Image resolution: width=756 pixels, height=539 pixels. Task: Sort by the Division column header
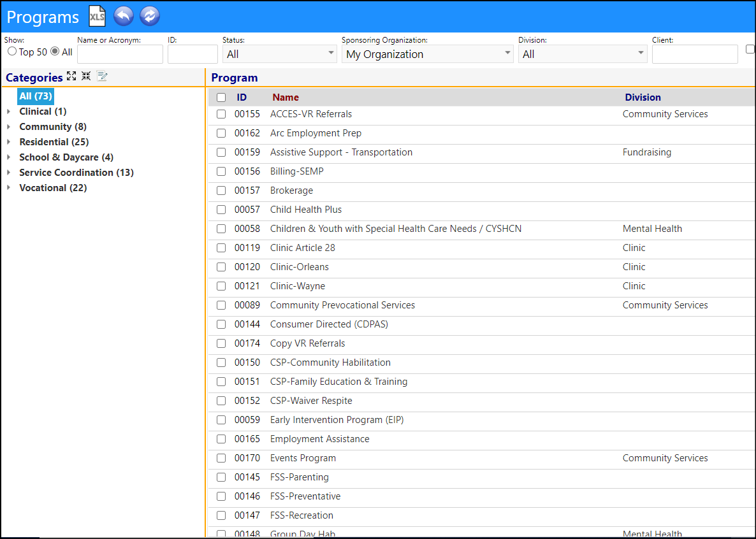(x=643, y=97)
